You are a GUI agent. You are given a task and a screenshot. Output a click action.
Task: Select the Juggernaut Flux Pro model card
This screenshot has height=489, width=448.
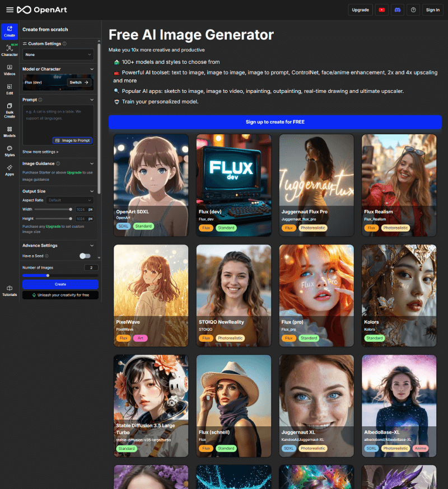coord(316,185)
